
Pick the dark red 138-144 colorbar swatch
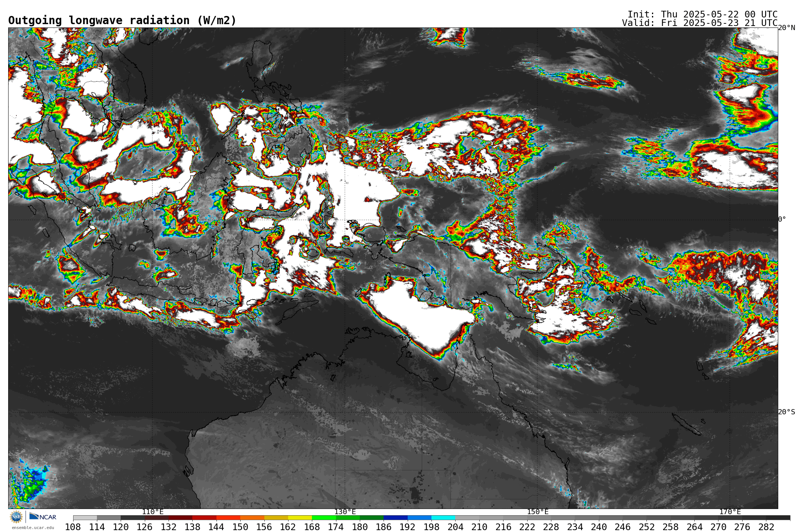pos(205,518)
